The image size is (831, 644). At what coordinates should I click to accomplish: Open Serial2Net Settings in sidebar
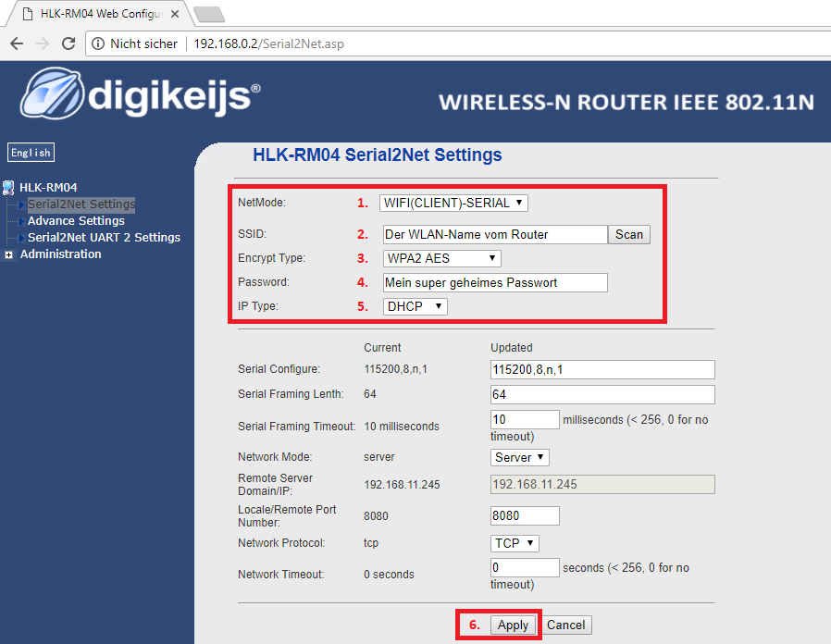[81, 204]
